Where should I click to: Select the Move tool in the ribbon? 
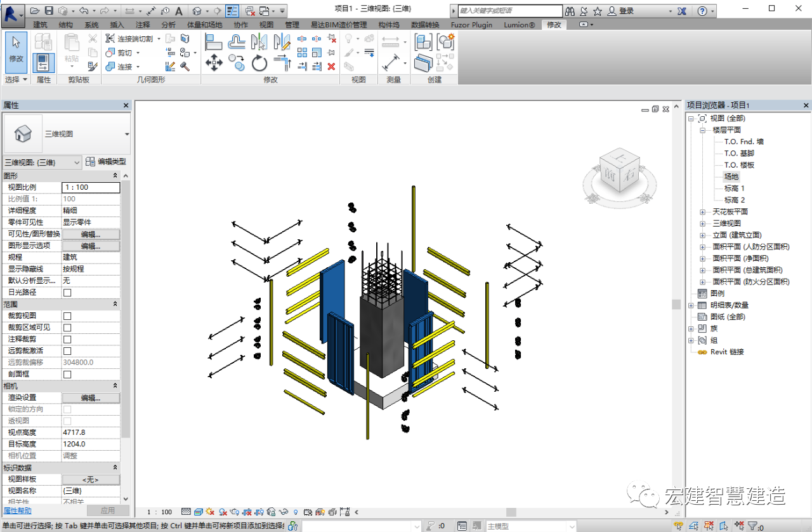click(x=214, y=62)
